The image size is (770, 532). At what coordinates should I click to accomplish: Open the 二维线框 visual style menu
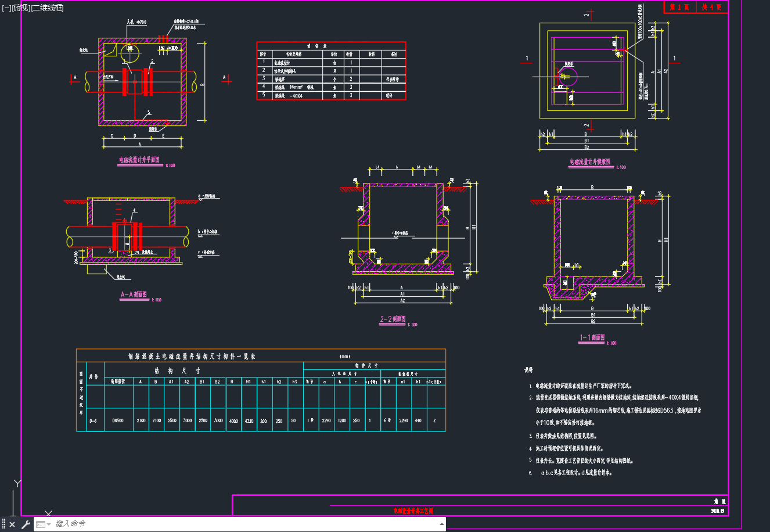coord(47,8)
